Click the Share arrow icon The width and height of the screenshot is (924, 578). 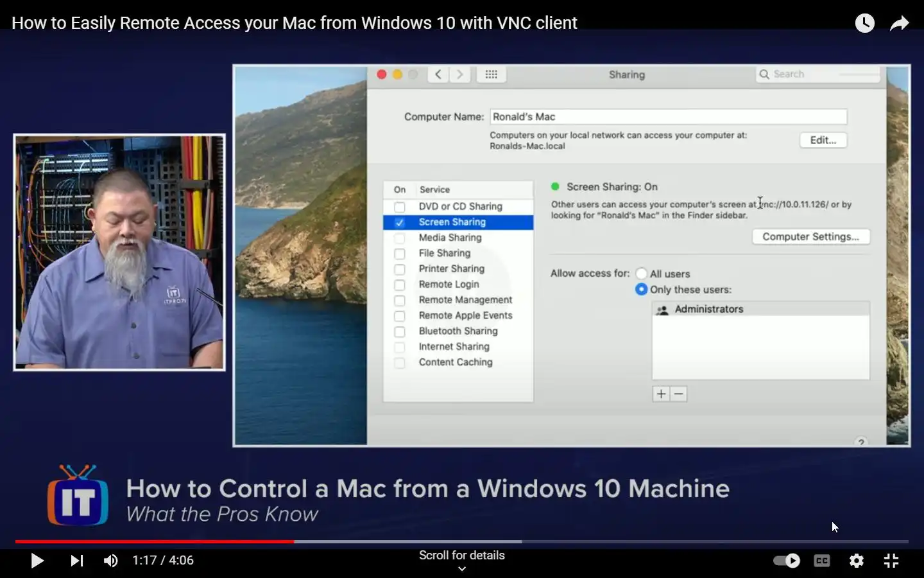click(x=900, y=23)
